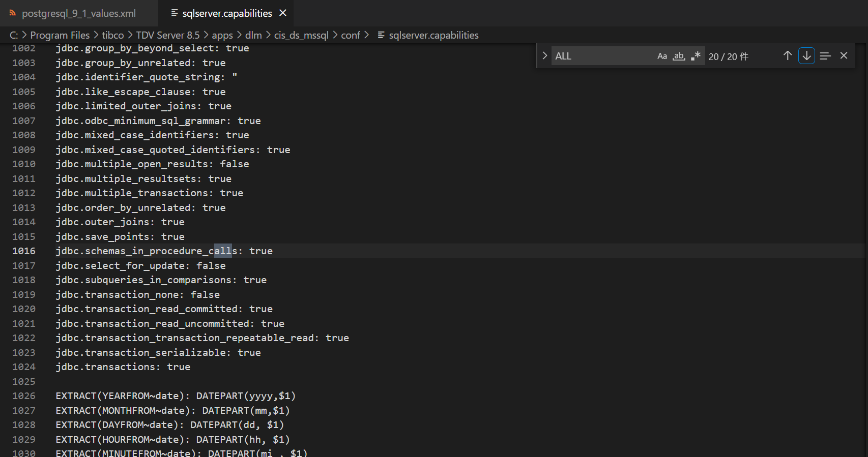Toggle Match Case in find widget

click(x=662, y=56)
